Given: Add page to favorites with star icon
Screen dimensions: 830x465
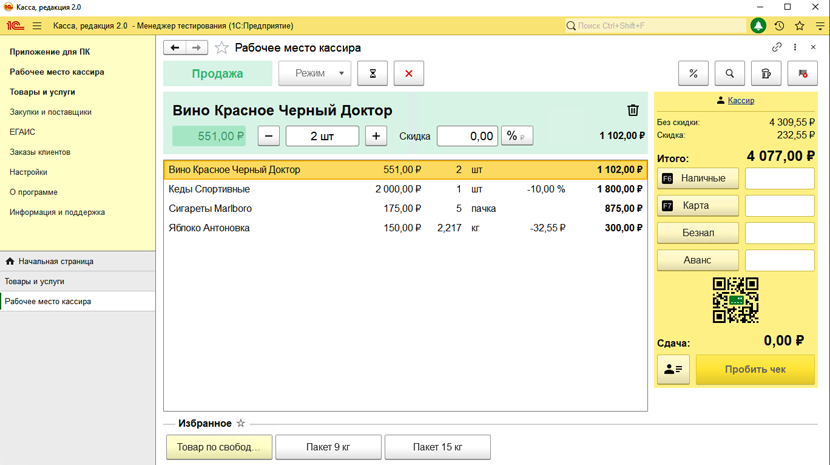Looking at the screenshot, I should coord(222,47).
